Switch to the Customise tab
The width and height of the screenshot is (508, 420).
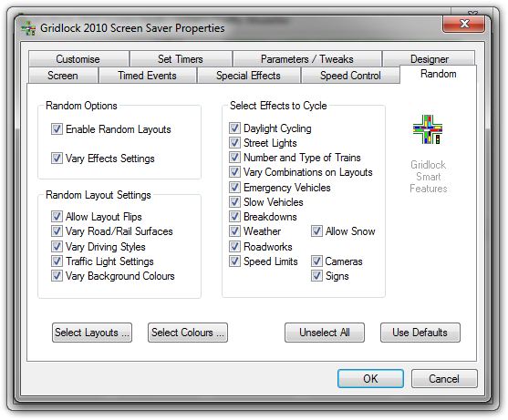pyautogui.click(x=78, y=59)
